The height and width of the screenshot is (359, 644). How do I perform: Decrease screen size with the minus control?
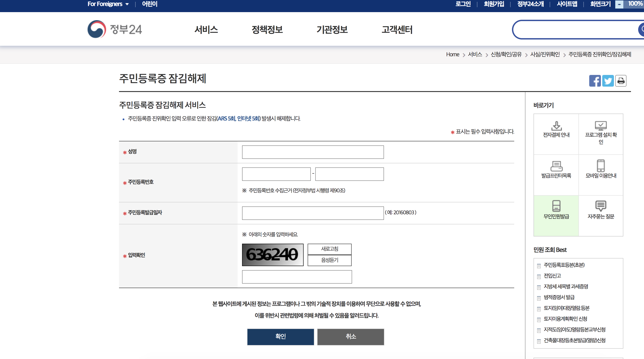click(619, 4)
